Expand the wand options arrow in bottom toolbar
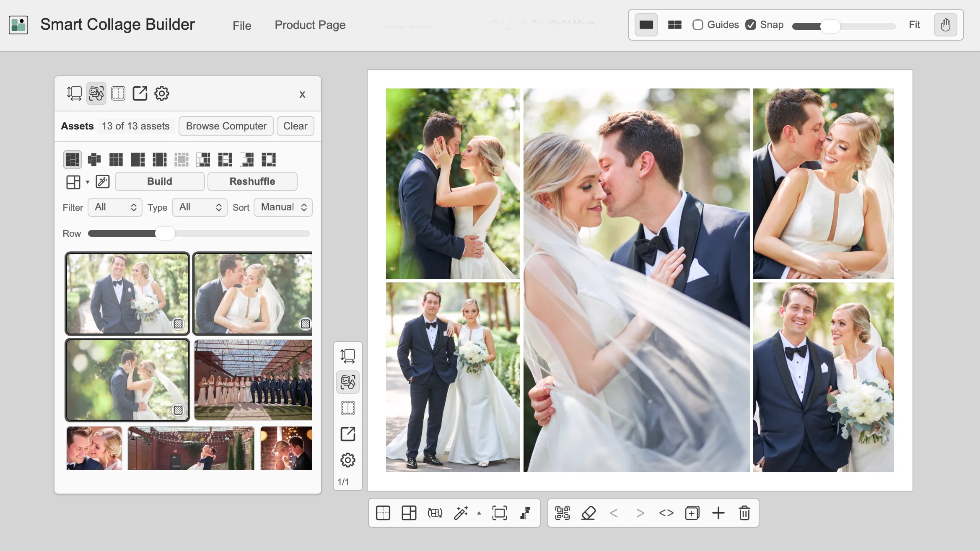Viewport: 980px width, 551px height. pyautogui.click(x=479, y=513)
